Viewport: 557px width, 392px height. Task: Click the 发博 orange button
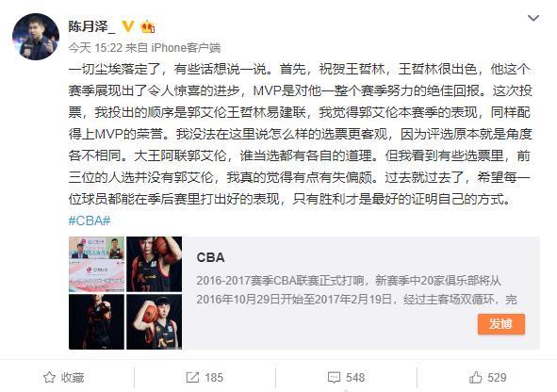[x=500, y=323]
